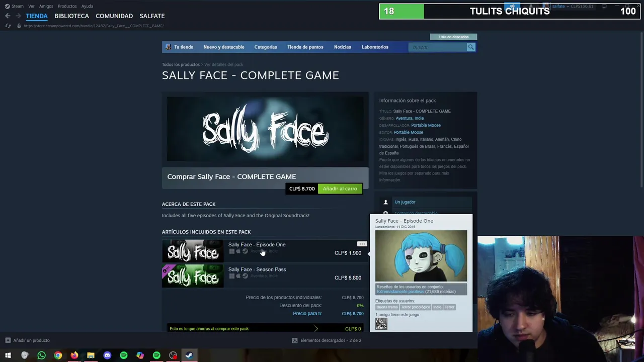Switch to the BIBLIOTECA tab

(71, 16)
